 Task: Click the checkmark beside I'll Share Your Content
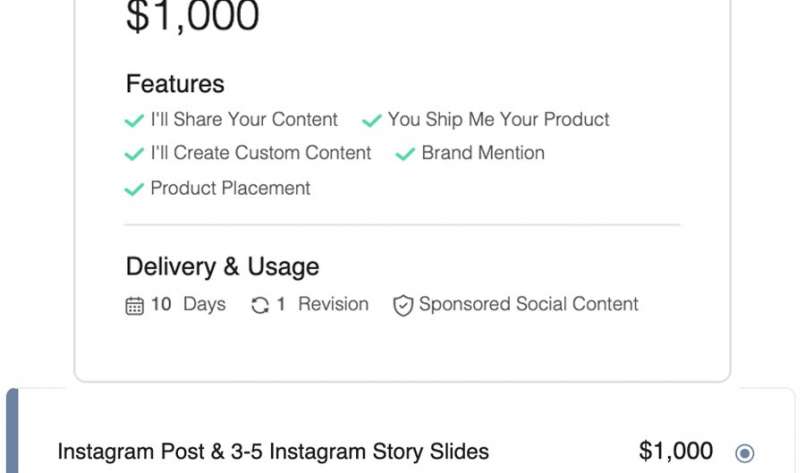click(x=134, y=121)
